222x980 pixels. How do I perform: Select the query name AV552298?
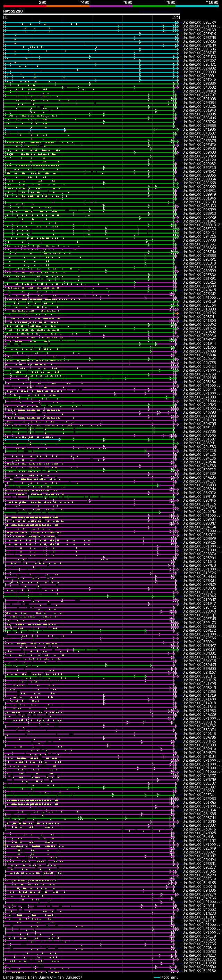click(13, 11)
